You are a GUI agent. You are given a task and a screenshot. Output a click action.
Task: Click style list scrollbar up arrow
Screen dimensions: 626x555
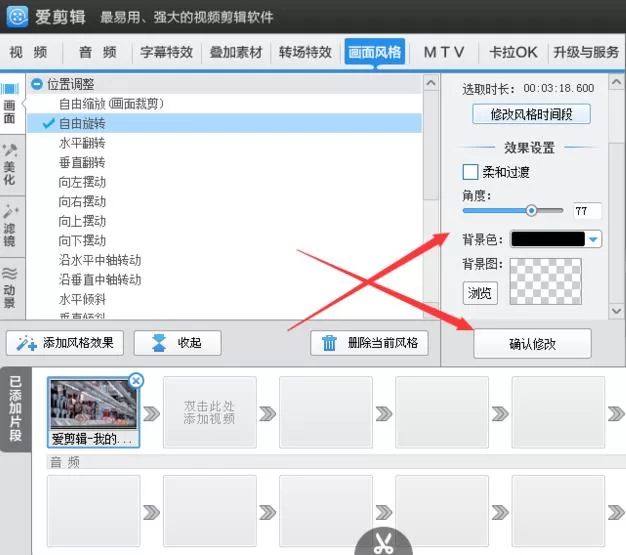pyautogui.click(x=431, y=83)
